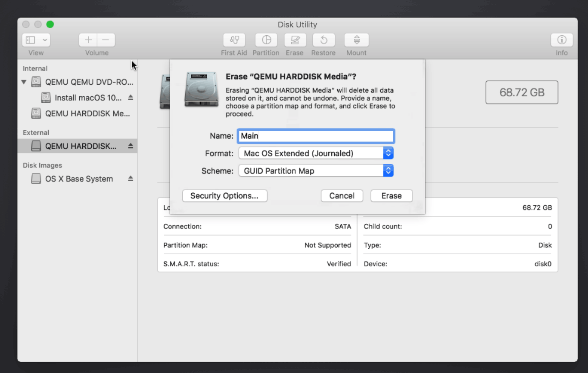
Task: Open the Format dropdown Mac OS Extended
Action: tap(316, 153)
